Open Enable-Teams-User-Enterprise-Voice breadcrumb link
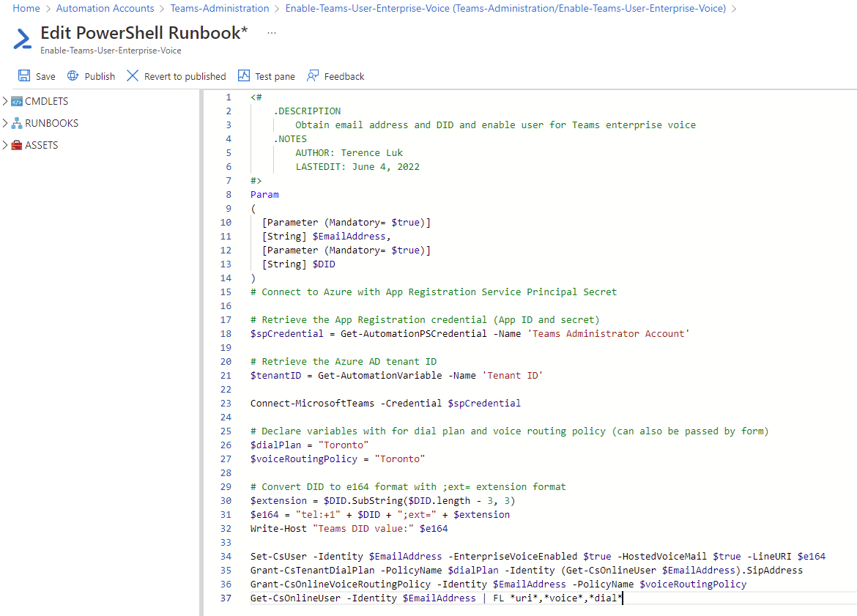 pyautogui.click(x=505, y=9)
